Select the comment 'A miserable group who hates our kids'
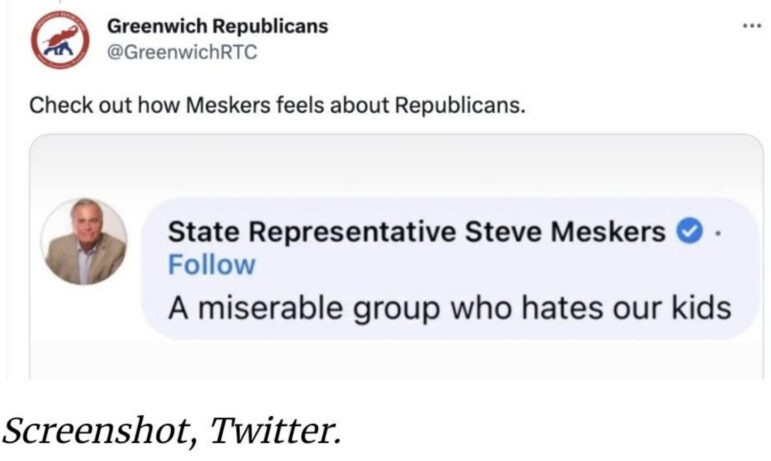The image size is (771, 461). tap(449, 308)
